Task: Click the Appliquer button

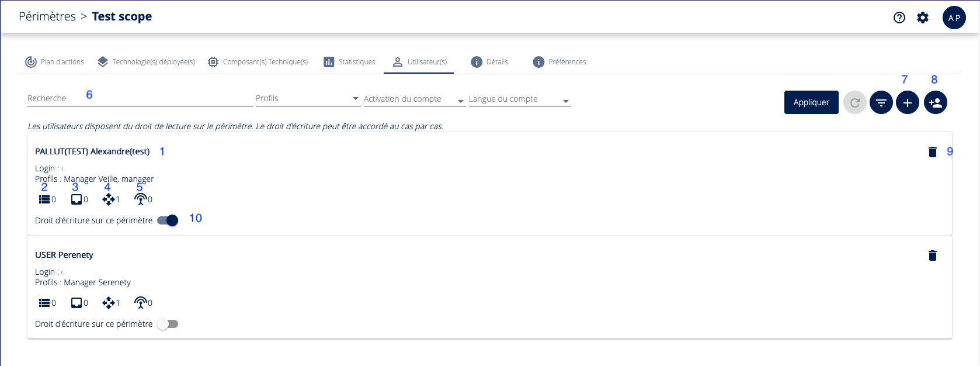Action: click(x=811, y=102)
